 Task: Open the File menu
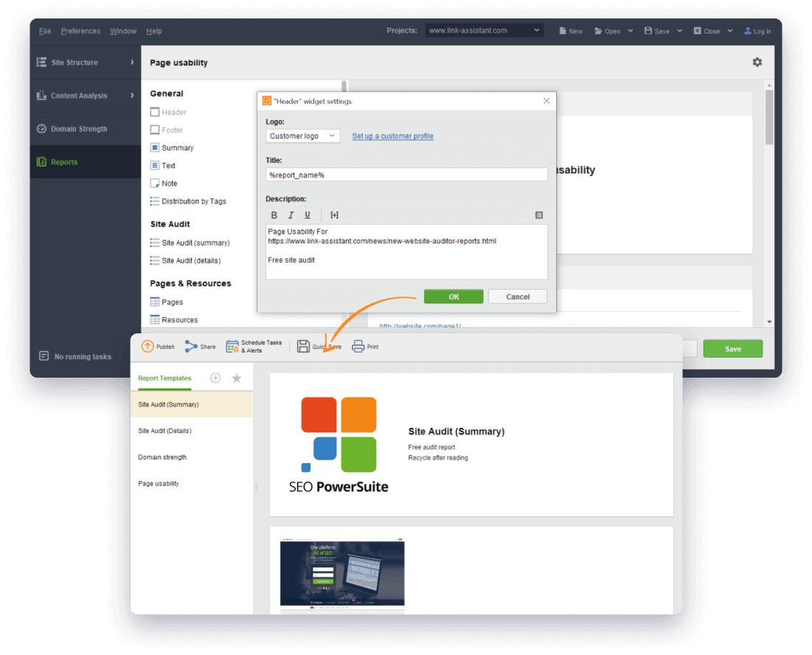pos(45,31)
